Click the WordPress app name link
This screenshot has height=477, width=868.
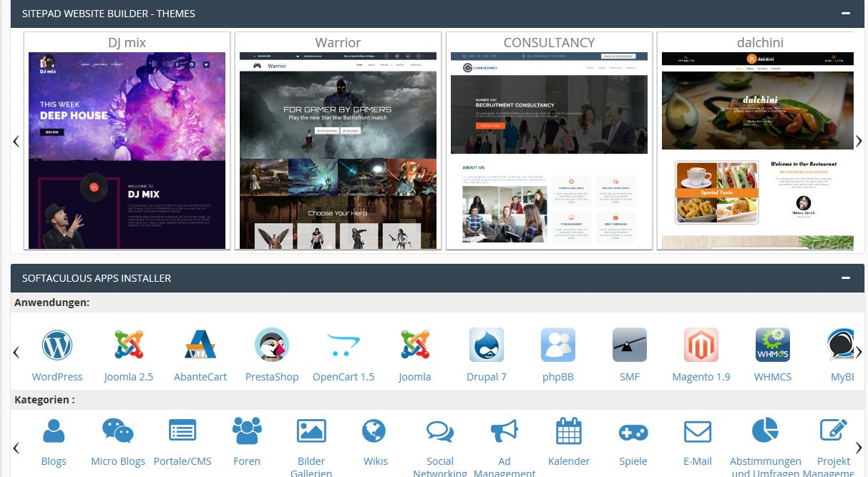pos(57,377)
